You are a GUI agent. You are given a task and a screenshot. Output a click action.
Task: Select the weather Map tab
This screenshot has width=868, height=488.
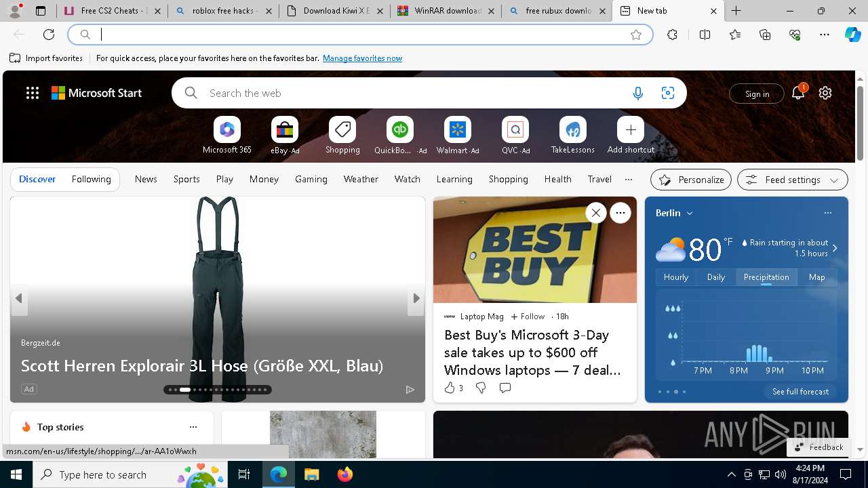click(817, 277)
